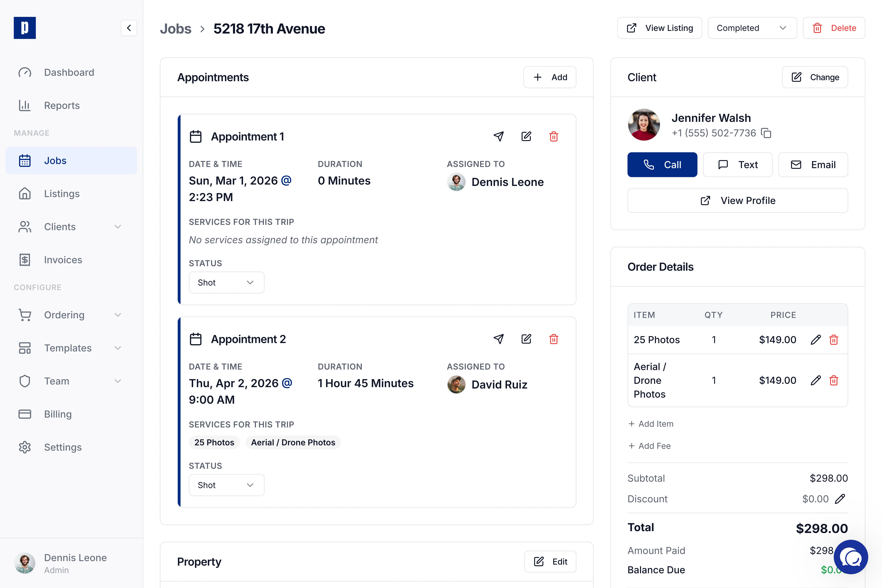This screenshot has width=882, height=588.
Task: Click Dennis Leone avatar in Appointment 1
Action: [x=456, y=182]
